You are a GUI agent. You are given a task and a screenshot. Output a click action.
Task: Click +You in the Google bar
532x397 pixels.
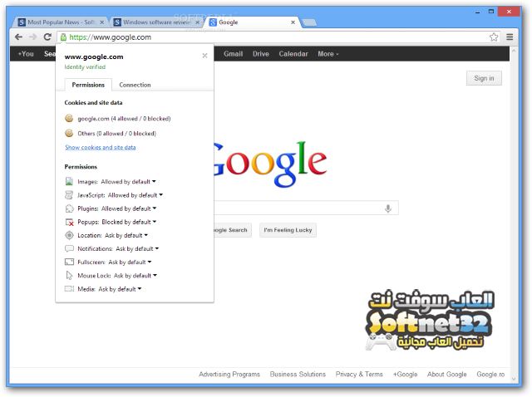(26, 54)
